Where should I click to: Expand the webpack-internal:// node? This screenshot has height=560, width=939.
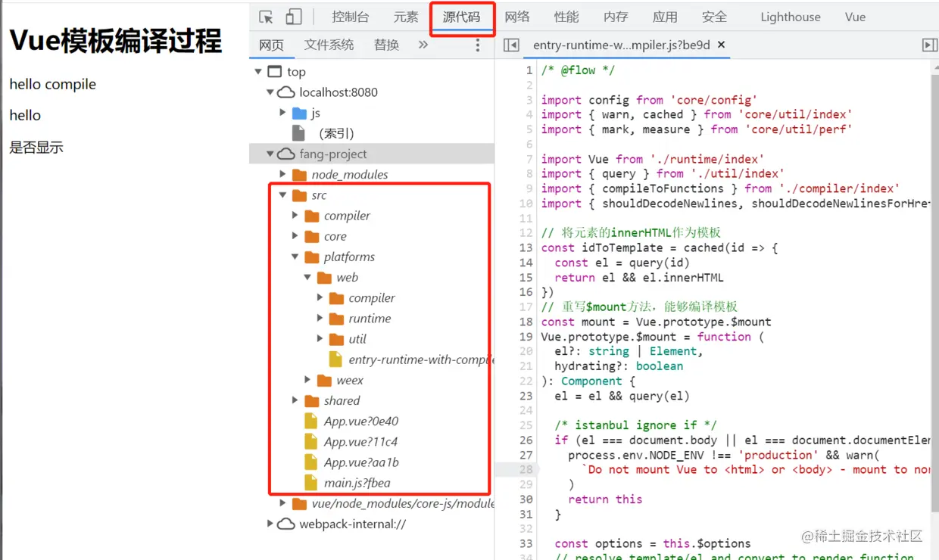coord(270,524)
